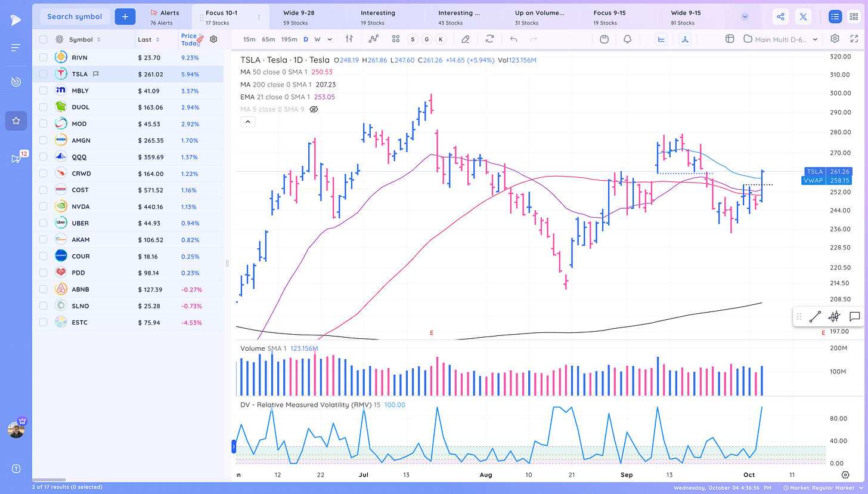
Task: Toggle the blue line chart button
Action: 662,39
